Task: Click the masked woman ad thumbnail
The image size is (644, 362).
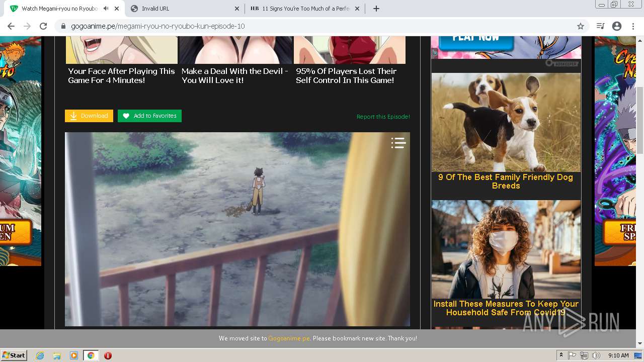Action: click(506, 249)
